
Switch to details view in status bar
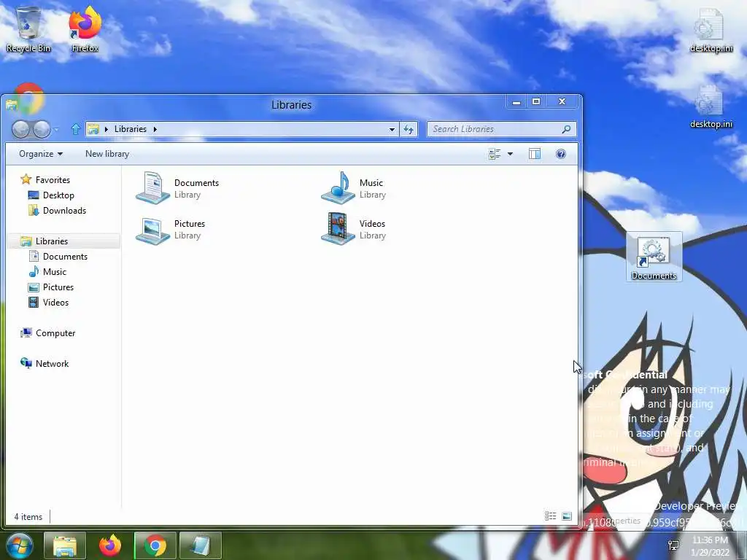pos(550,516)
